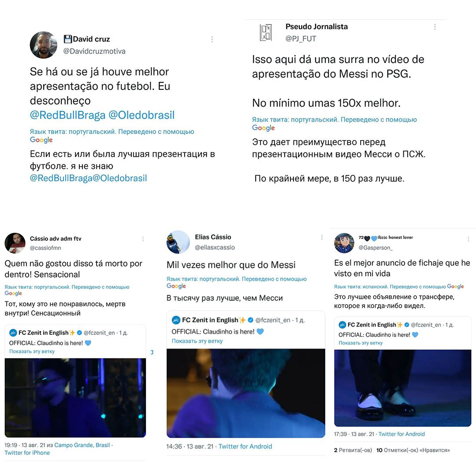This screenshot has width=476, height=476.
Task: Open the @Gasperson_ profile avatar
Action: point(344,243)
